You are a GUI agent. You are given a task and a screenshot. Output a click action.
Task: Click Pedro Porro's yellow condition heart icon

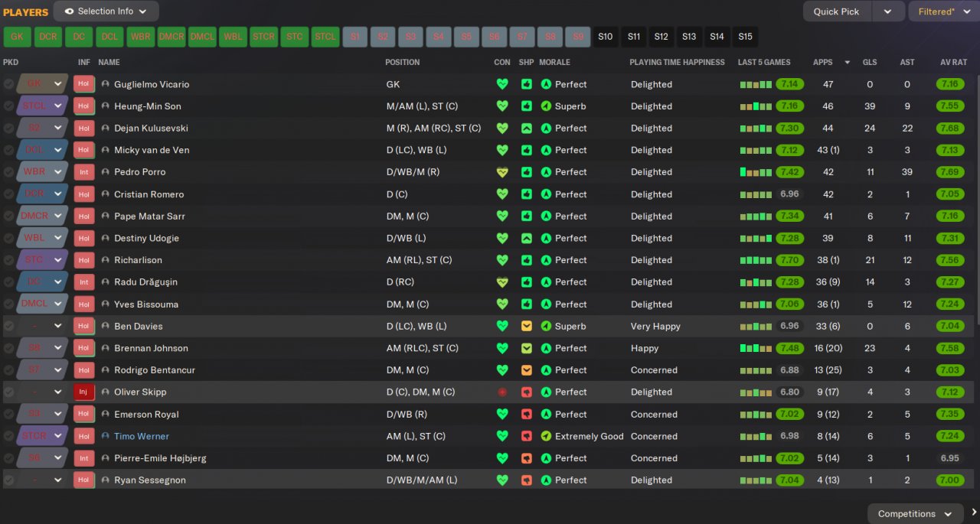tap(502, 172)
